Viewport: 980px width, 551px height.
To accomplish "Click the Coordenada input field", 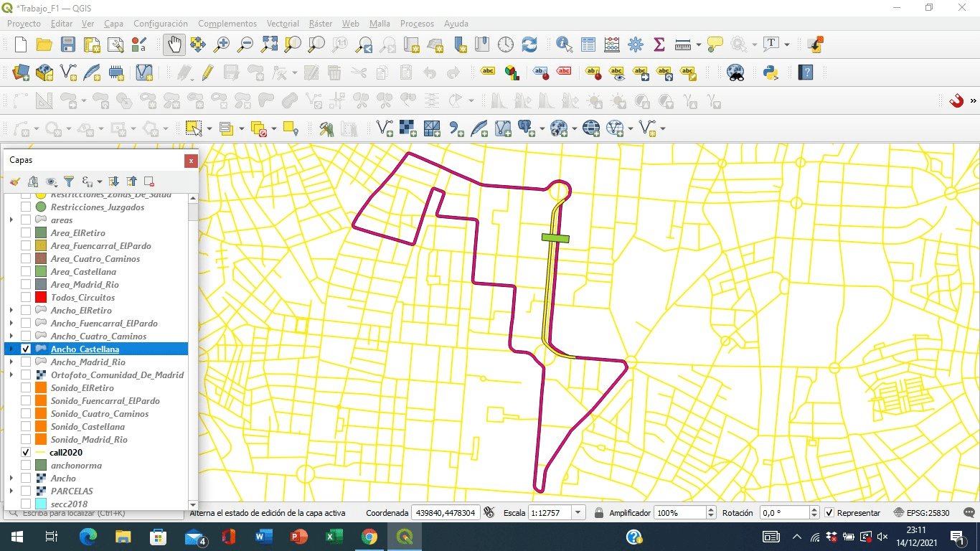I will click(x=445, y=513).
